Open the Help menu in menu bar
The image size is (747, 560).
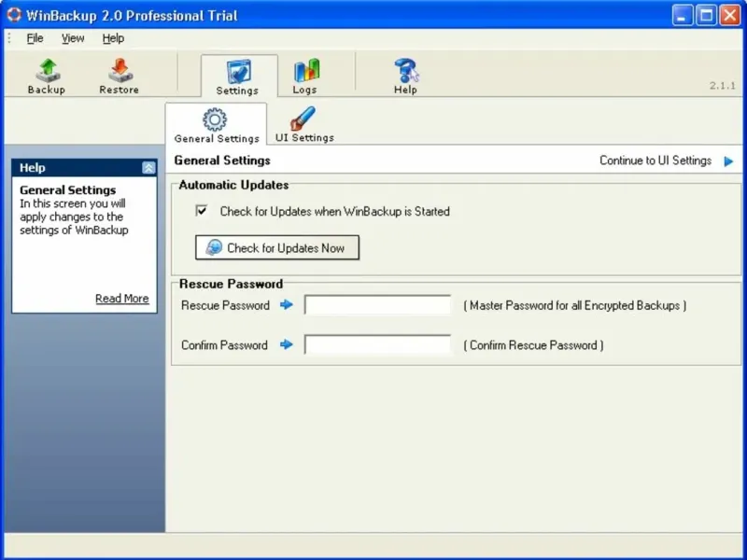(113, 38)
